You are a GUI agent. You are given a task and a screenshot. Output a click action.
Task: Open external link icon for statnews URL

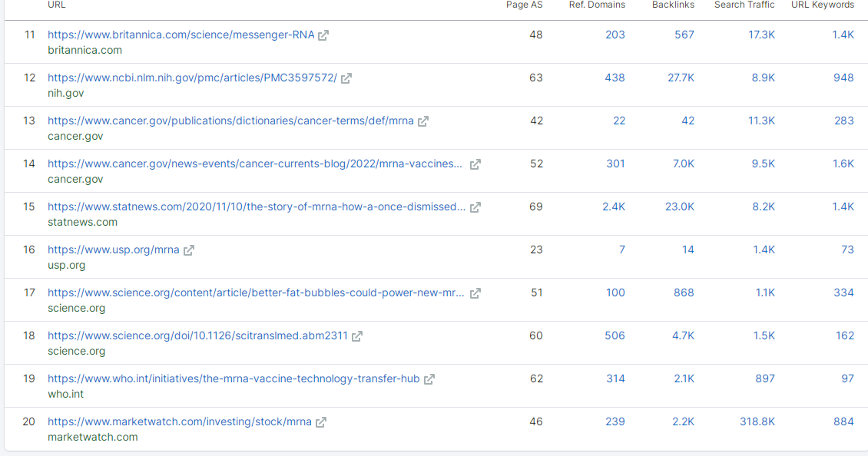tap(475, 207)
